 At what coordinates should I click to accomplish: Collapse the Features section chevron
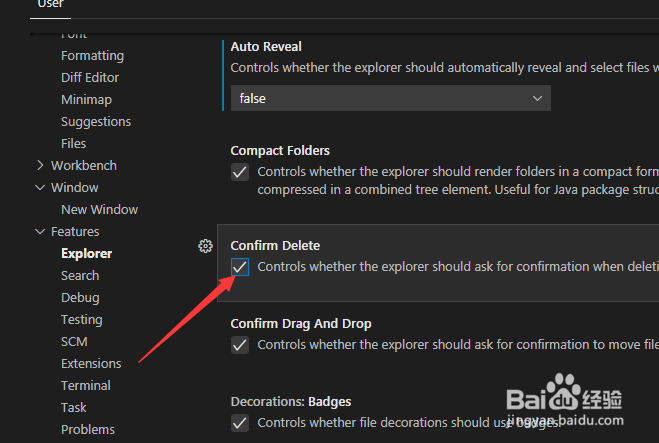(40, 232)
